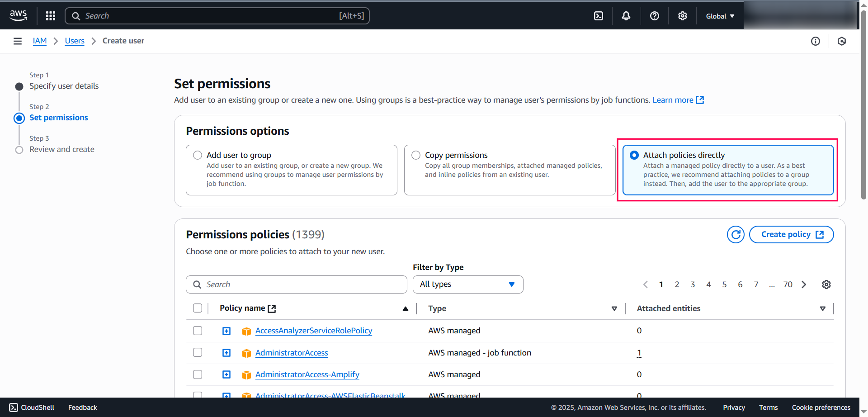Screen dimensions: 868x417
Task: Open Help via the question mark icon
Action: [x=654, y=15]
